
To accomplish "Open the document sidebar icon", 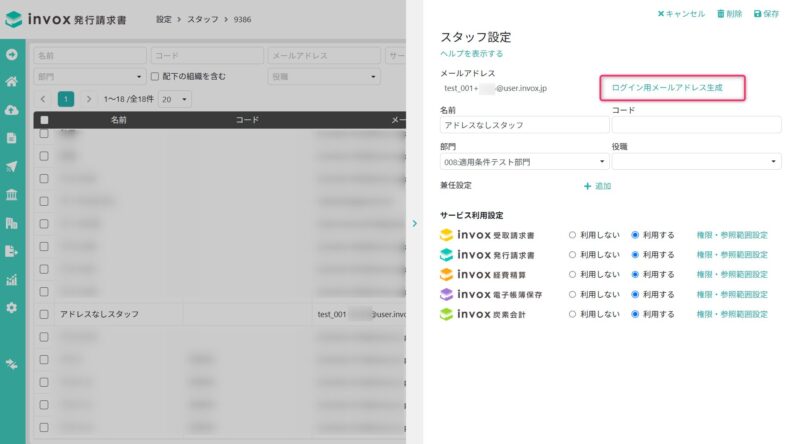I will coord(12,138).
